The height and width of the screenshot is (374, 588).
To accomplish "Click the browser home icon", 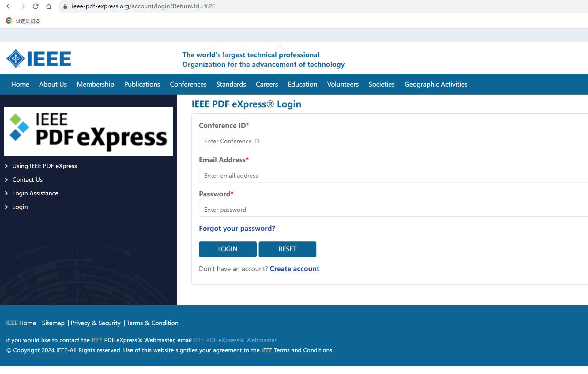I will pos(49,6).
